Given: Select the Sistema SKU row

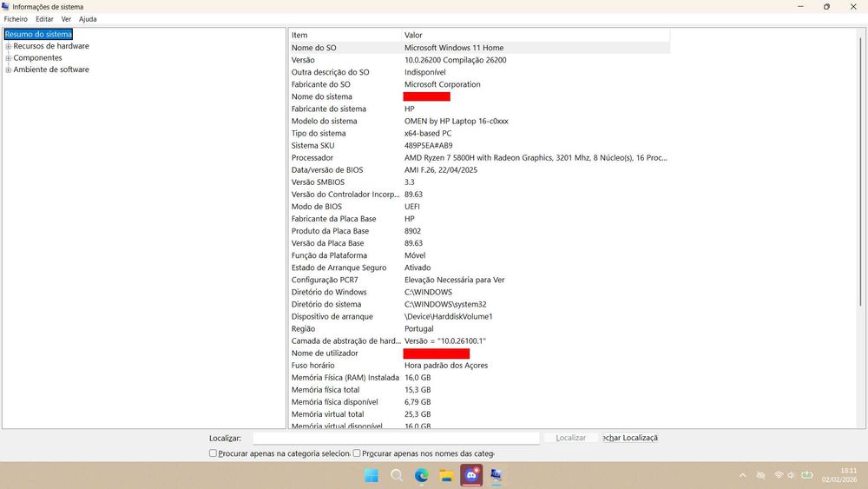Looking at the screenshot, I should [479, 145].
